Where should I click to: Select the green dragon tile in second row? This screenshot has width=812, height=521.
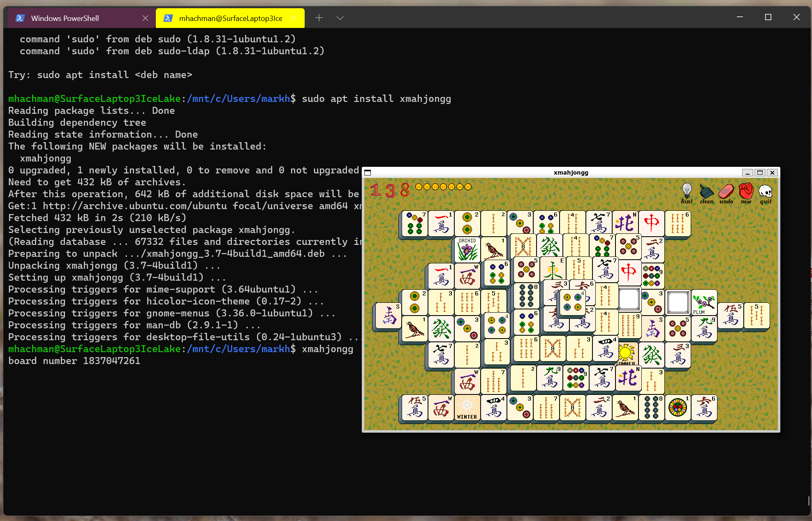[x=550, y=246]
